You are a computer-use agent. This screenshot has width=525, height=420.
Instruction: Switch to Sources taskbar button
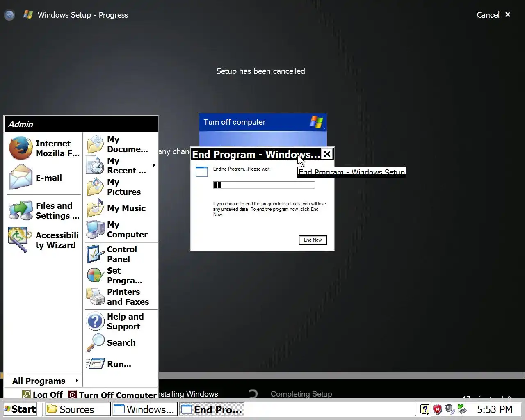(x=78, y=409)
